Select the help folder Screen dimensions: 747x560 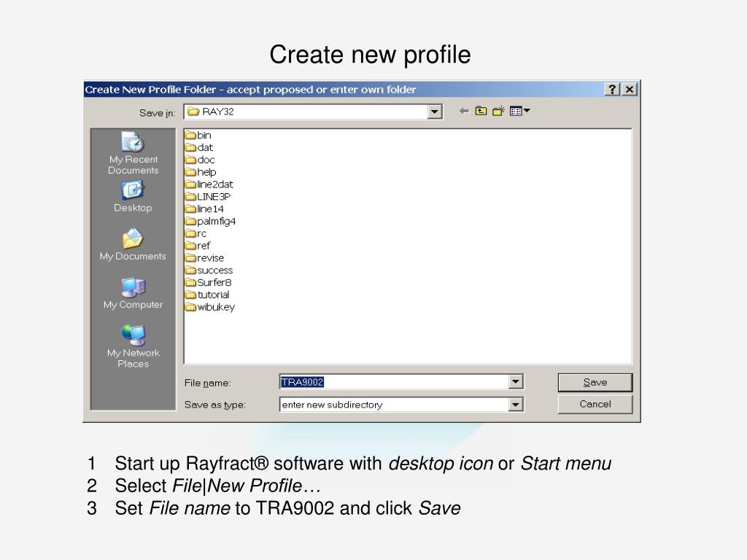pyautogui.click(x=201, y=172)
